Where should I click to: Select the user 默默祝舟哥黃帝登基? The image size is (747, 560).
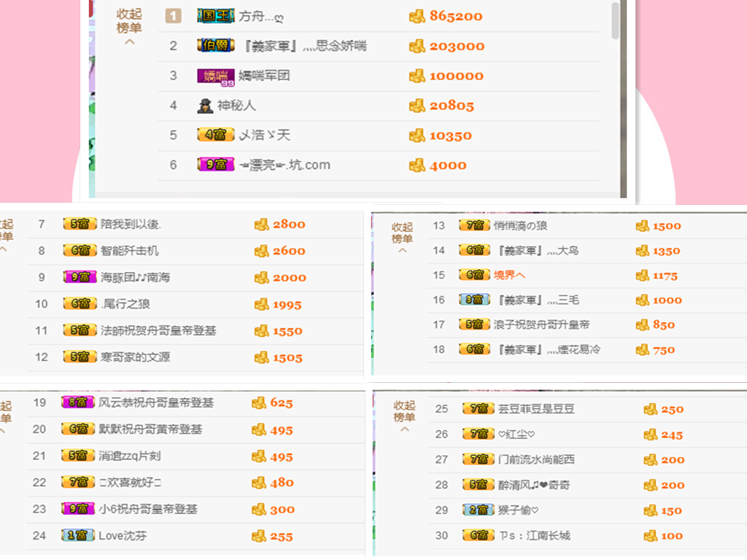150,429
